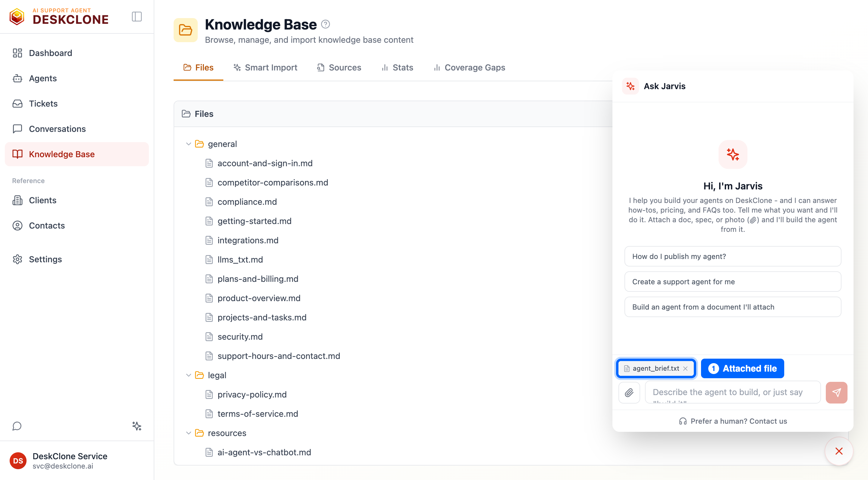868x480 pixels.
Task: Click the Ask Jarvis header sparkle icon
Action: click(631, 86)
